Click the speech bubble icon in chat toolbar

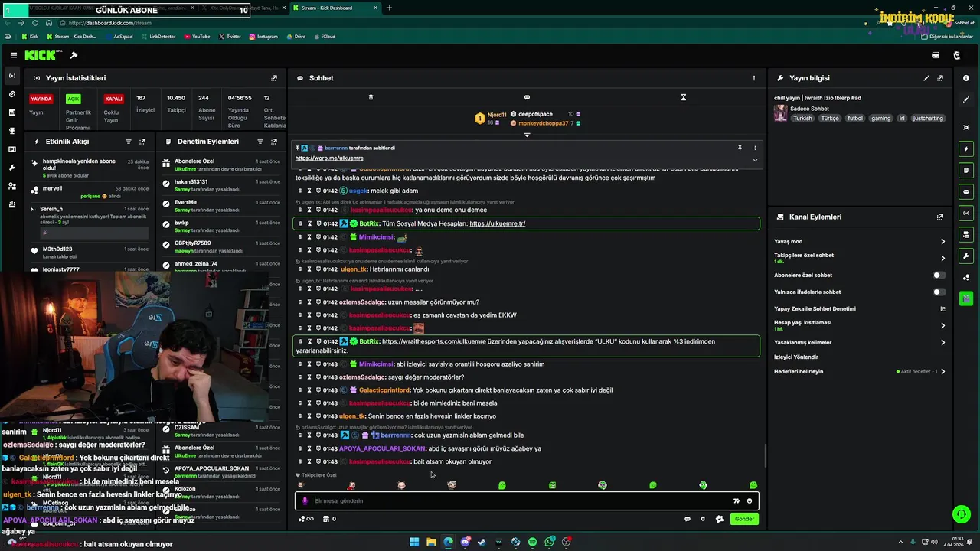click(527, 97)
